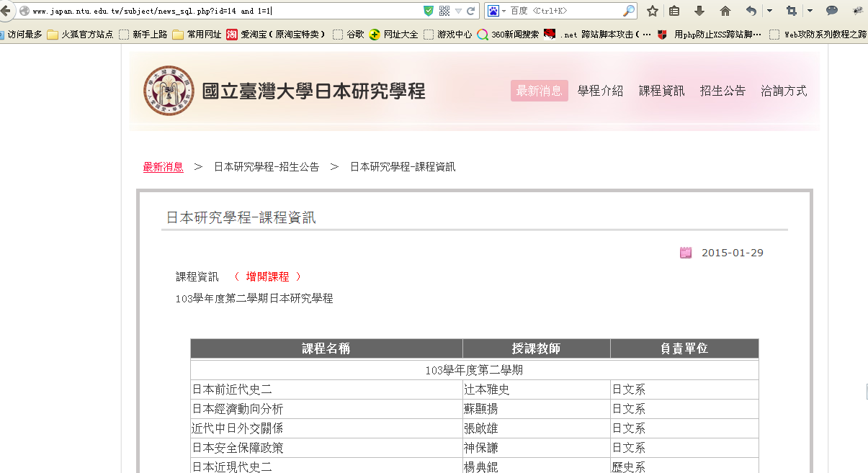This screenshot has width=868, height=473.
Task: Open 访问最多 bookmark
Action: (22, 34)
